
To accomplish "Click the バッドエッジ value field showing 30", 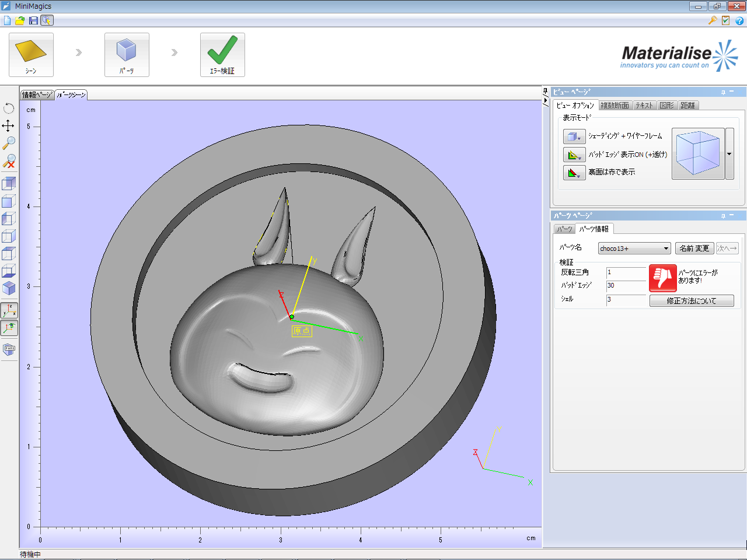I will 626,286.
